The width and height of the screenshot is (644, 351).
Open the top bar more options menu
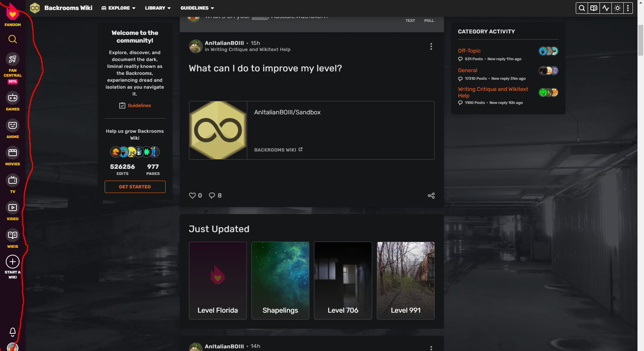point(628,8)
